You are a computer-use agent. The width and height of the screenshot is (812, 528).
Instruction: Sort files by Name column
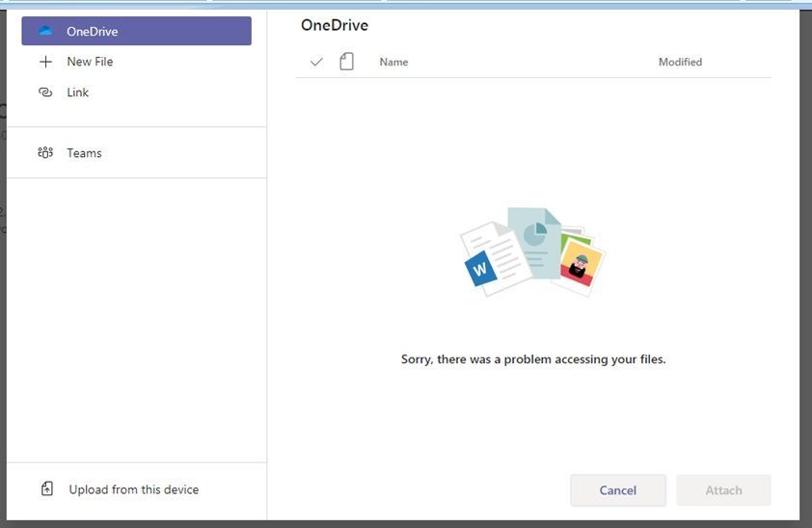[x=393, y=62]
